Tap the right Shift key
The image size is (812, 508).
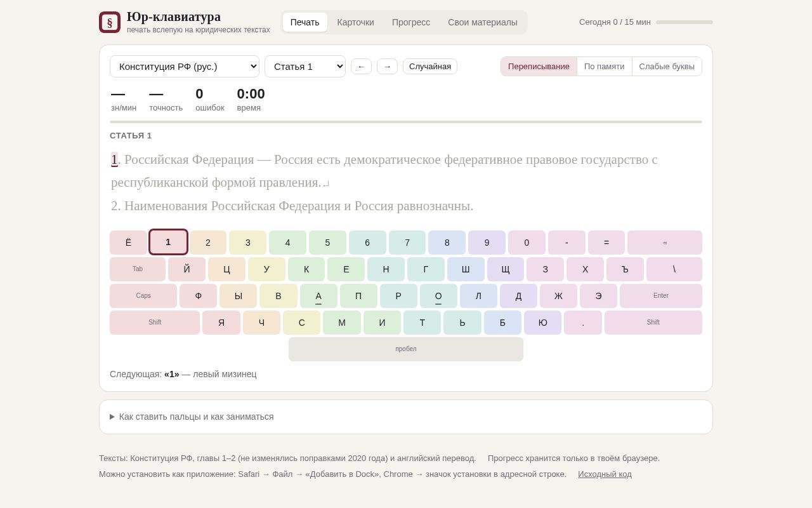[x=653, y=323]
